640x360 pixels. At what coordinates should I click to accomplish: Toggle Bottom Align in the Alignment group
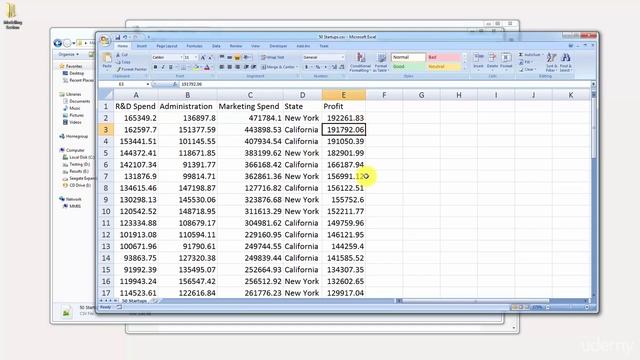point(237,58)
